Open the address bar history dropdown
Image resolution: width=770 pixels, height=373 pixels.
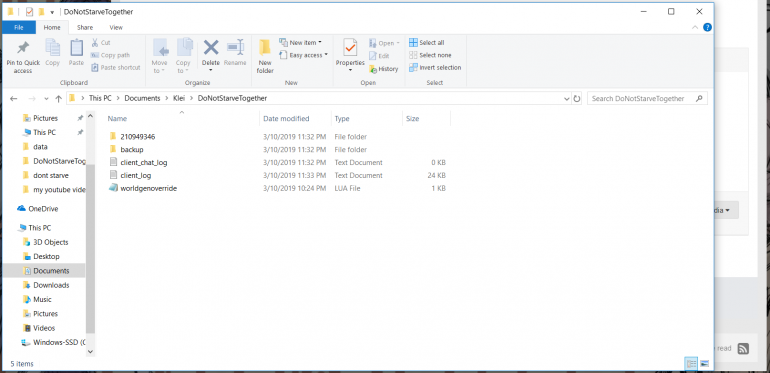(567, 99)
